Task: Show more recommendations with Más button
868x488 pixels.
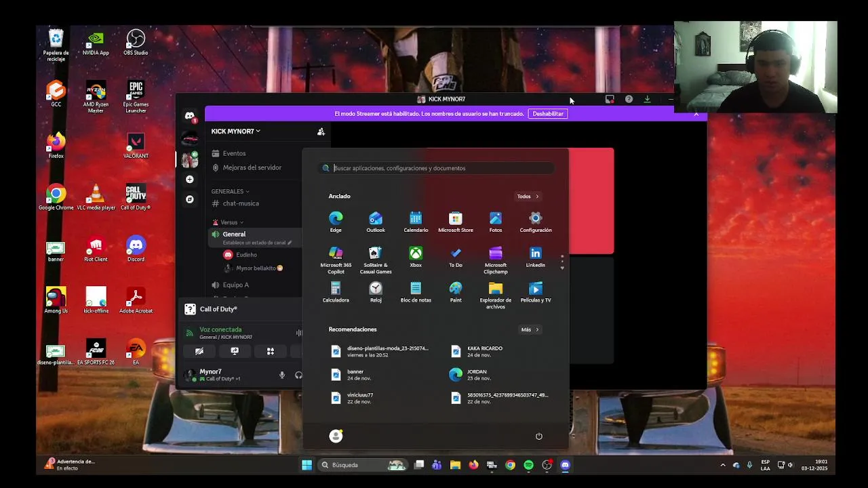Action: pyautogui.click(x=530, y=329)
